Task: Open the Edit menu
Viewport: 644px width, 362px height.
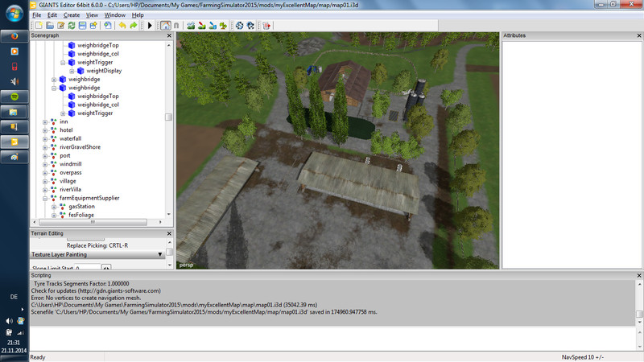Action: click(52, 14)
